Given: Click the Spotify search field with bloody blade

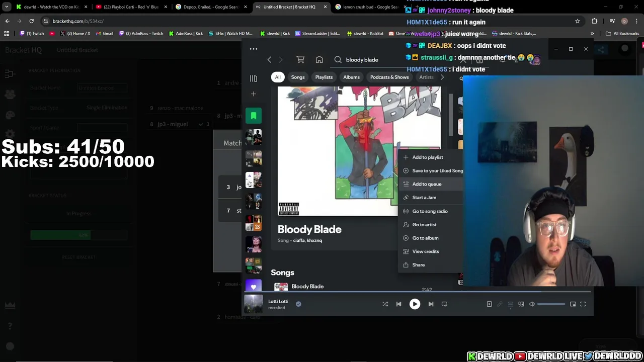Looking at the screenshot, I should [x=362, y=60].
